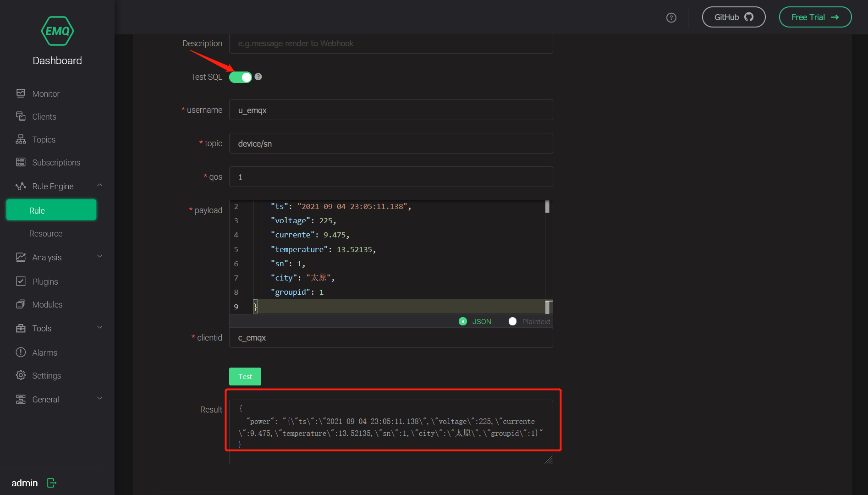Open the Topics menu item
This screenshot has width=868, height=495.
point(57,139)
